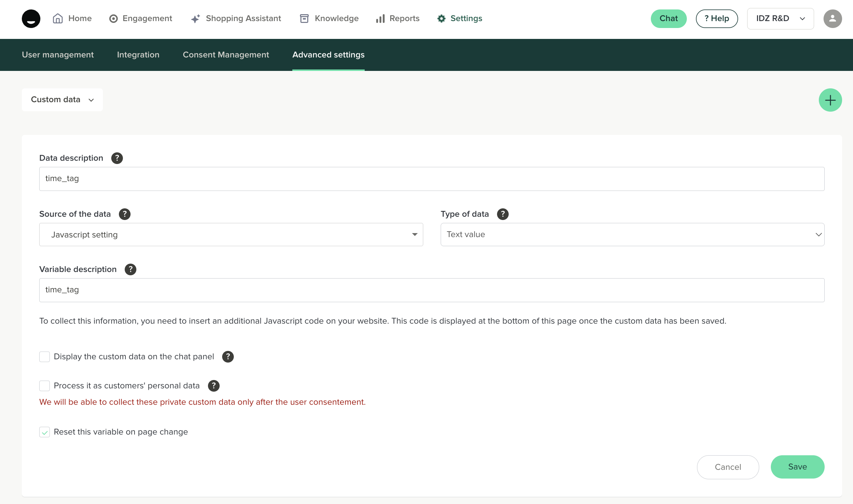This screenshot has height=504, width=853.
Task: Click the app logo icon
Action: pyautogui.click(x=31, y=19)
